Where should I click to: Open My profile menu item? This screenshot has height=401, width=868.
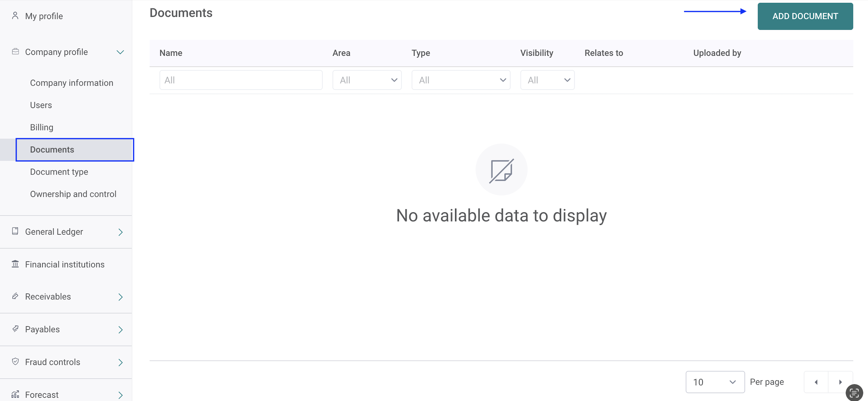click(44, 16)
